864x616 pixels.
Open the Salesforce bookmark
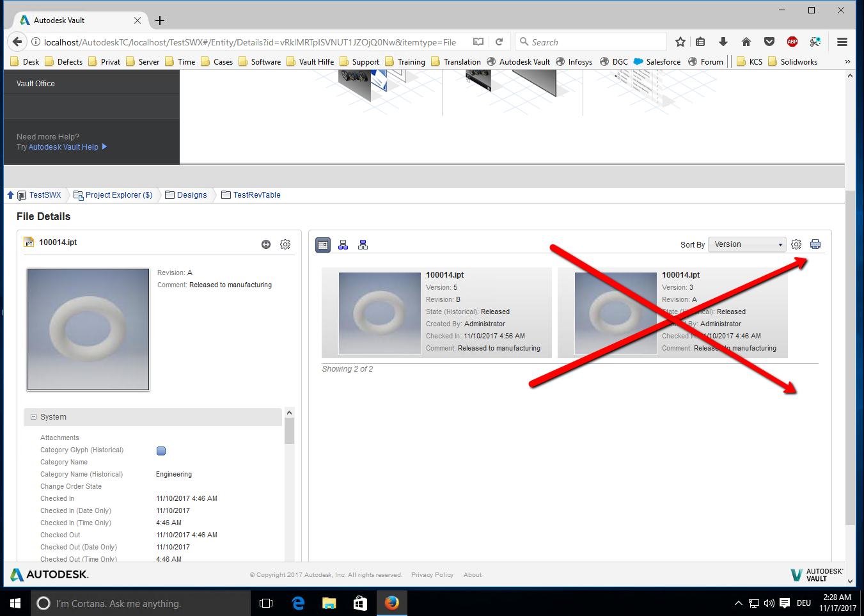(x=657, y=62)
